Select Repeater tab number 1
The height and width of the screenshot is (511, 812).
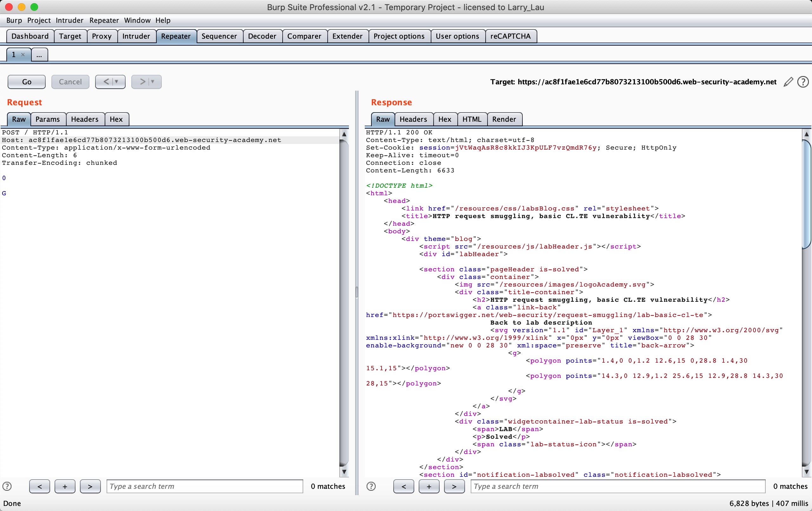pyautogui.click(x=14, y=55)
